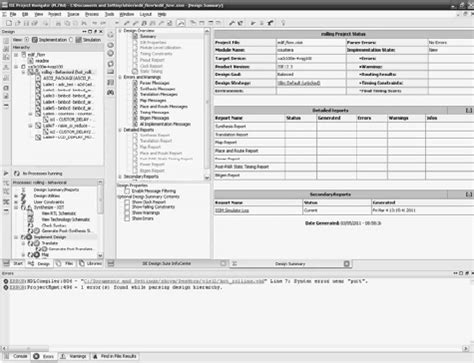Collapse the Detailed Reports table with its bracket button
474x363 pixels.
[x=469, y=110]
